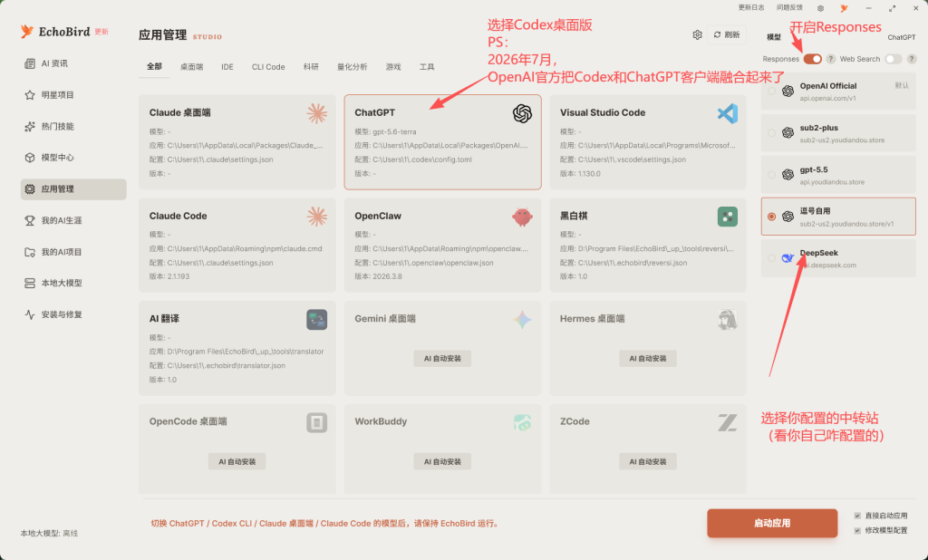Uncheck the 修改模型配置 checkbox
This screenshot has height=560, width=928.
click(x=857, y=530)
